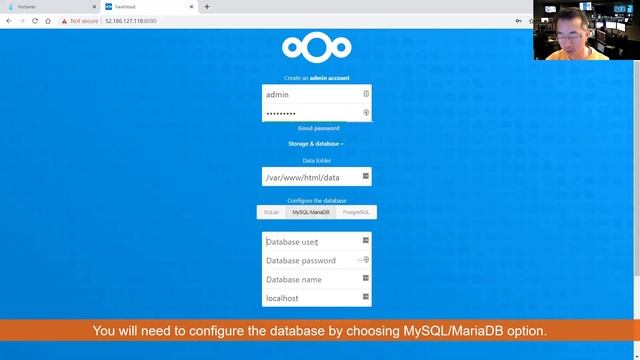The width and height of the screenshot is (640, 360).
Task: Click the icon in localhost host field
Action: point(366,297)
